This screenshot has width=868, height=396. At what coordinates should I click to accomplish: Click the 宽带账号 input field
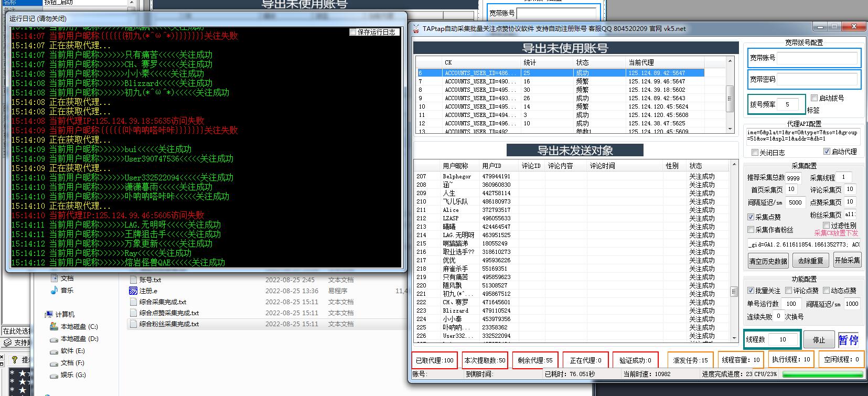click(x=818, y=58)
